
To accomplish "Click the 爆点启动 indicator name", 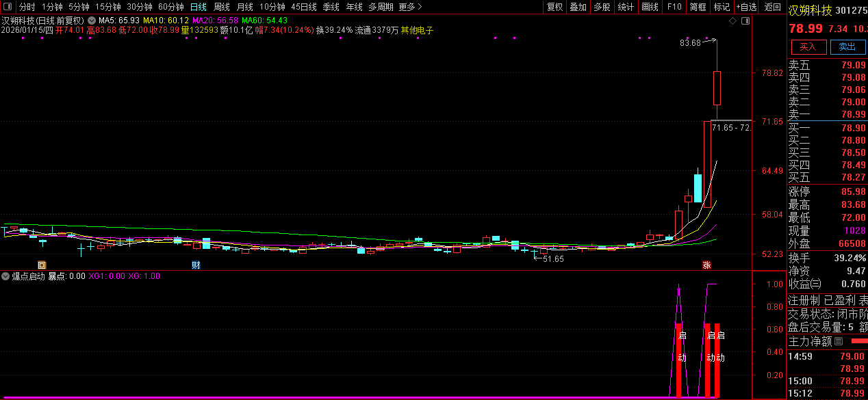I will click(x=28, y=276).
